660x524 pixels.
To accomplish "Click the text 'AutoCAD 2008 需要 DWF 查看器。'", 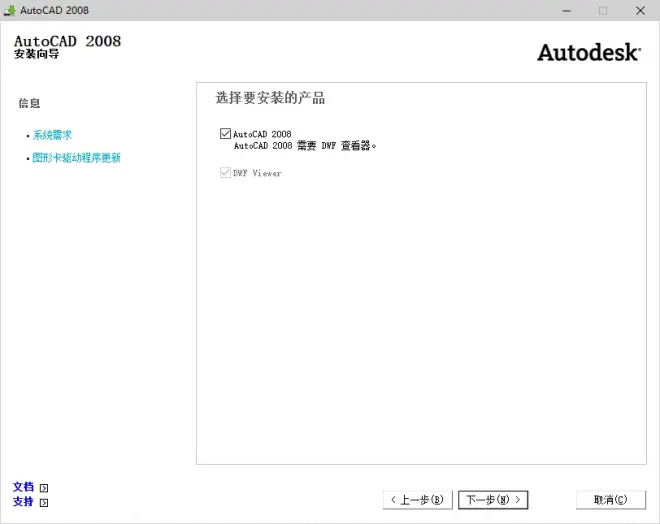I will point(305,146).
